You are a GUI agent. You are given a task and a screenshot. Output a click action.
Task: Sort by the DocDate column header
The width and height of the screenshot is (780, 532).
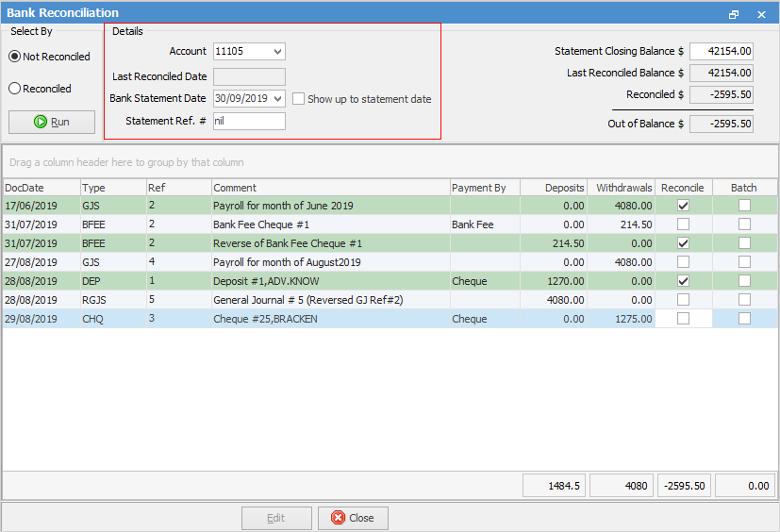41,188
